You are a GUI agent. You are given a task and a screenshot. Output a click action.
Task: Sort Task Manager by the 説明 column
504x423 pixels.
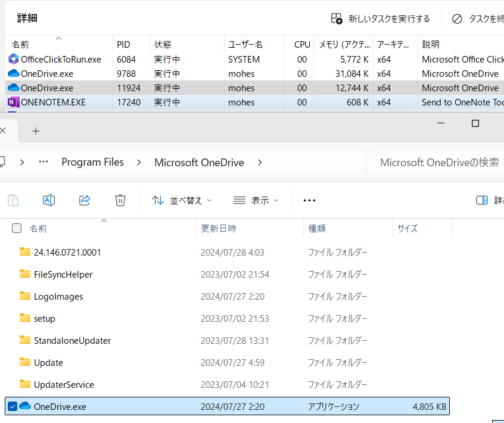point(461,44)
